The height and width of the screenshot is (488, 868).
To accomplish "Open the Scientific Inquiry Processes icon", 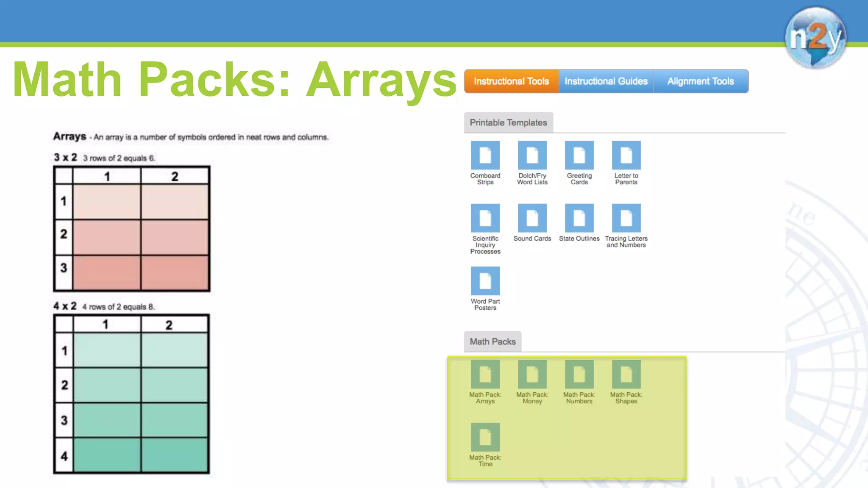I will [x=485, y=218].
